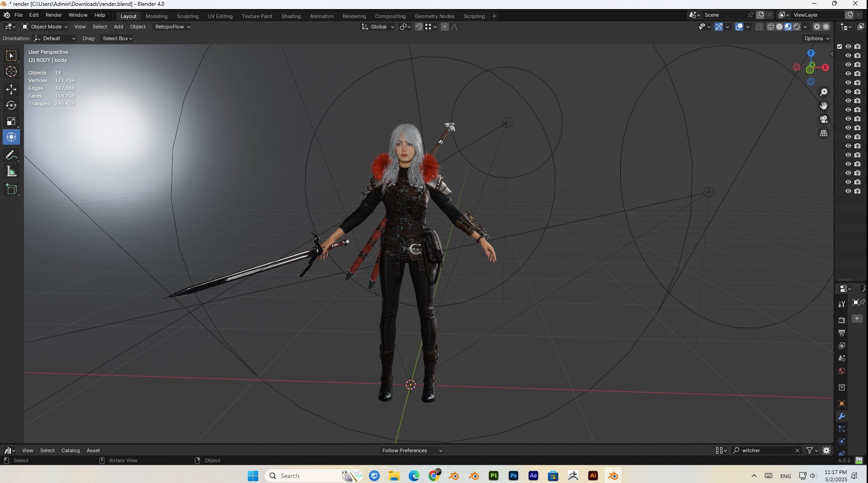Open the Tool properties tab
The height and width of the screenshot is (483, 868).
coord(842,304)
